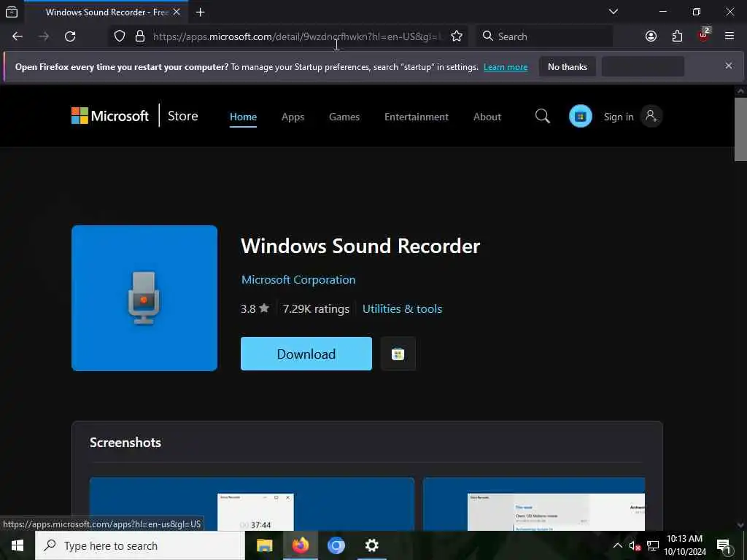Show hidden tray icons chevron
Viewport: 747px width, 560px height.
(617, 545)
